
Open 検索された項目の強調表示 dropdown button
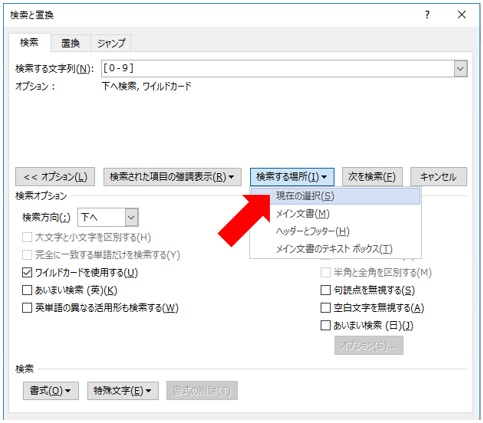coord(172,177)
